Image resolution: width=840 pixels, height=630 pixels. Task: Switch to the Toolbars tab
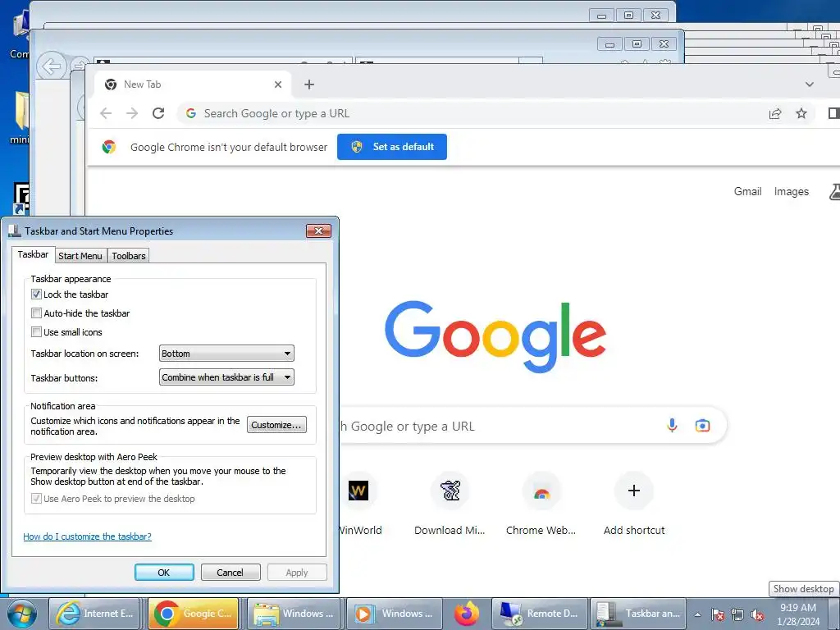tap(129, 256)
